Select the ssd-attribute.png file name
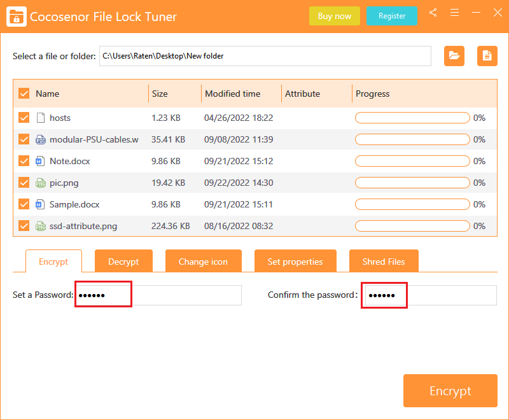 point(83,226)
